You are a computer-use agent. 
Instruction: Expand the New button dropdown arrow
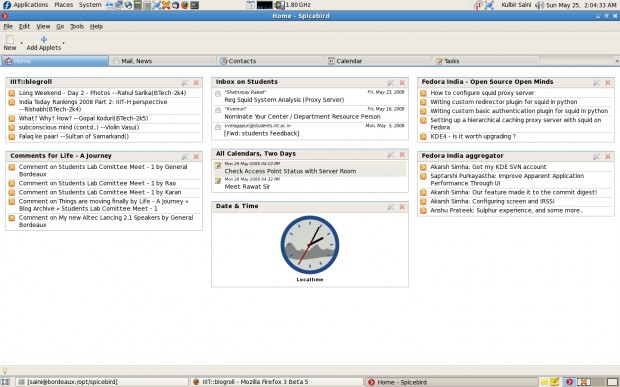point(21,43)
